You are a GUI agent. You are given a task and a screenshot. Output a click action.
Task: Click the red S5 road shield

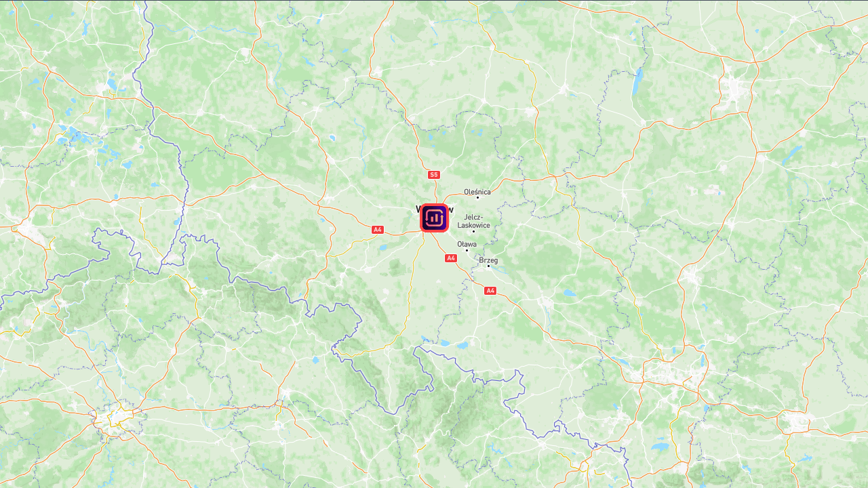coord(434,175)
